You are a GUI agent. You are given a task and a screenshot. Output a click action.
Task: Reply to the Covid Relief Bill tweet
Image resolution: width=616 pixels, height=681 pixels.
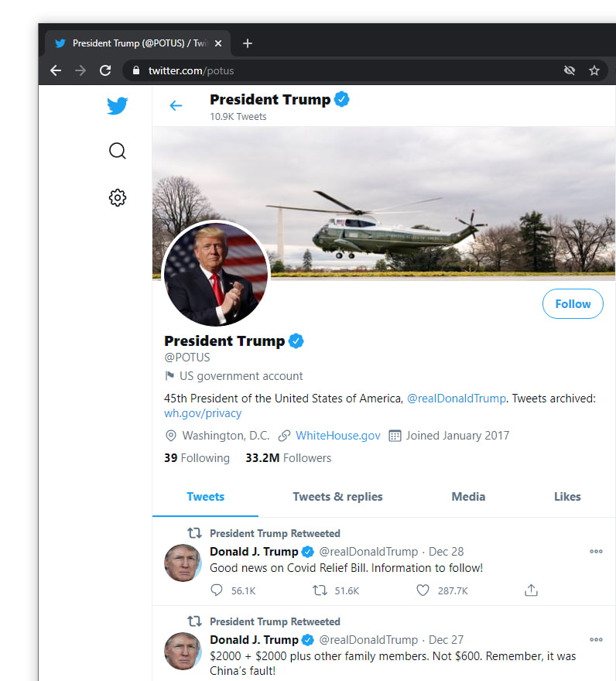click(x=217, y=590)
